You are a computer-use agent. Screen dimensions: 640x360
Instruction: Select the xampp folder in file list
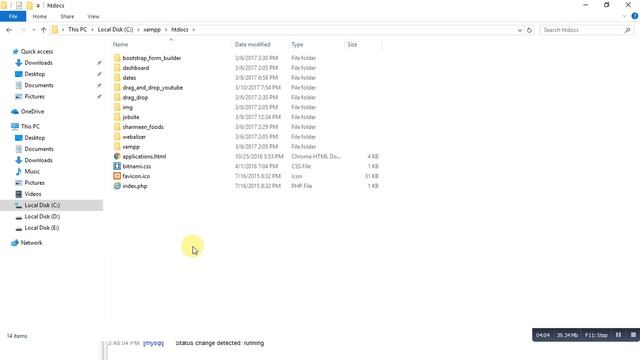(x=131, y=147)
